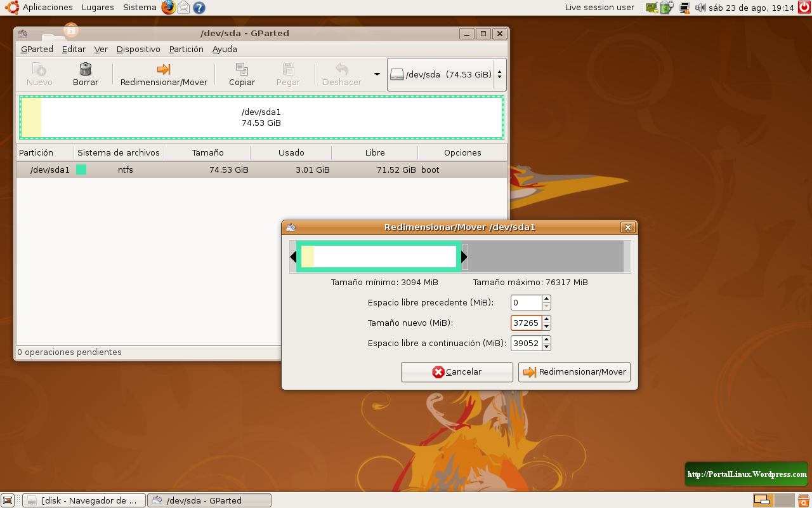Open the Lugares menu
The height and width of the screenshot is (508, 812).
pos(98,8)
